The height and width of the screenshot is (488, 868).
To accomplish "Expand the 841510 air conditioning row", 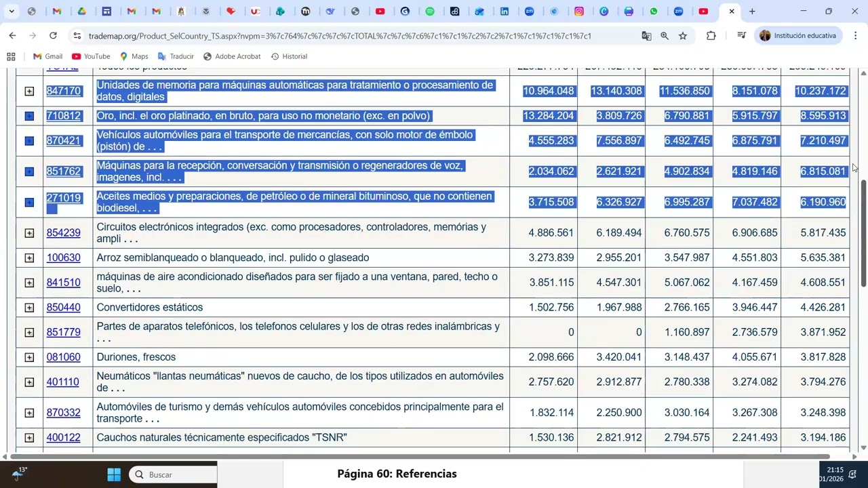I will (x=29, y=283).
